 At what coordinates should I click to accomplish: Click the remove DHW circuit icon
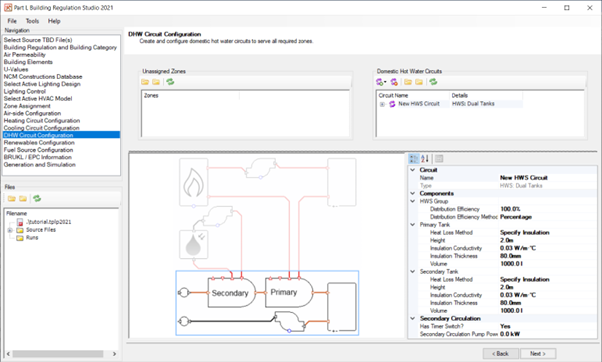(x=394, y=82)
